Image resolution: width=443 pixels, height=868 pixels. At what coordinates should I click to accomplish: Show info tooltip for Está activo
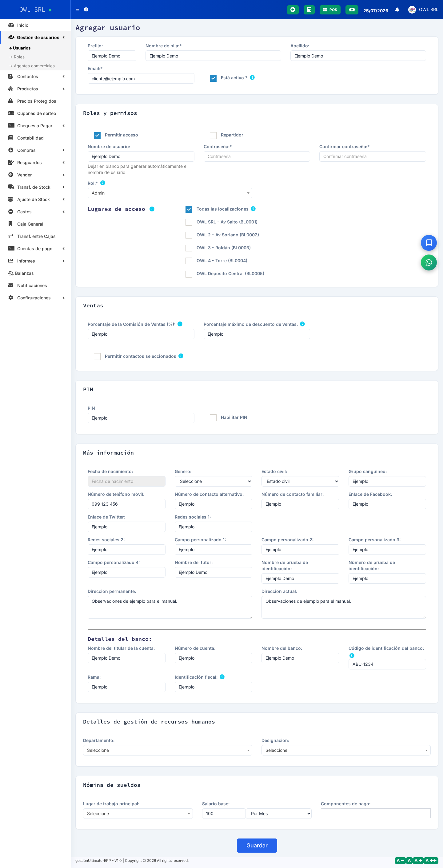pyautogui.click(x=252, y=77)
